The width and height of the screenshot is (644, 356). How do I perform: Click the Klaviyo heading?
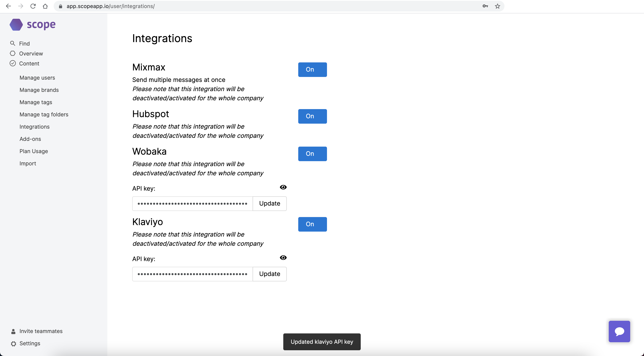pos(148,222)
